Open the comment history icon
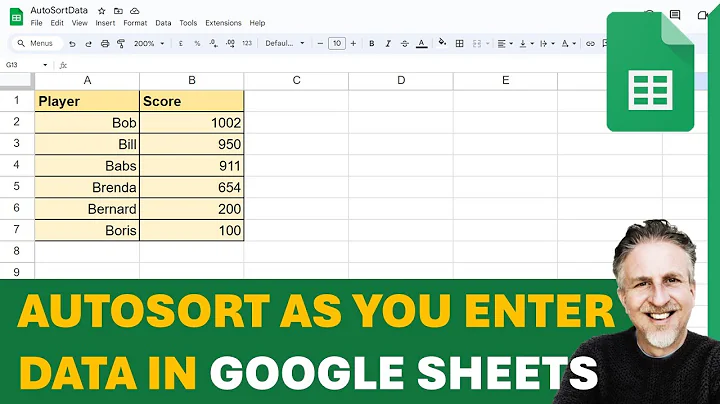This screenshot has width=720, height=404. point(675,15)
